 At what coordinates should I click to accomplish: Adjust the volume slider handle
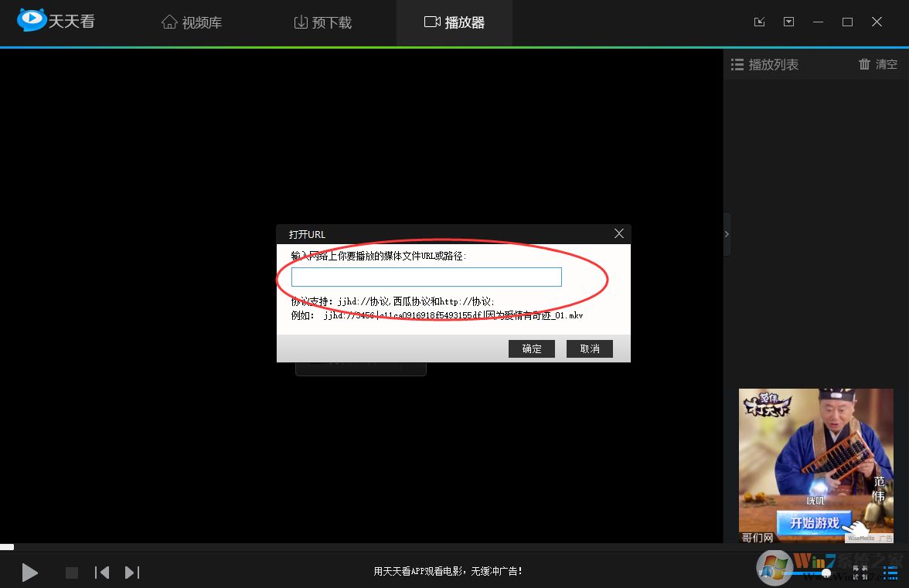(x=826, y=573)
